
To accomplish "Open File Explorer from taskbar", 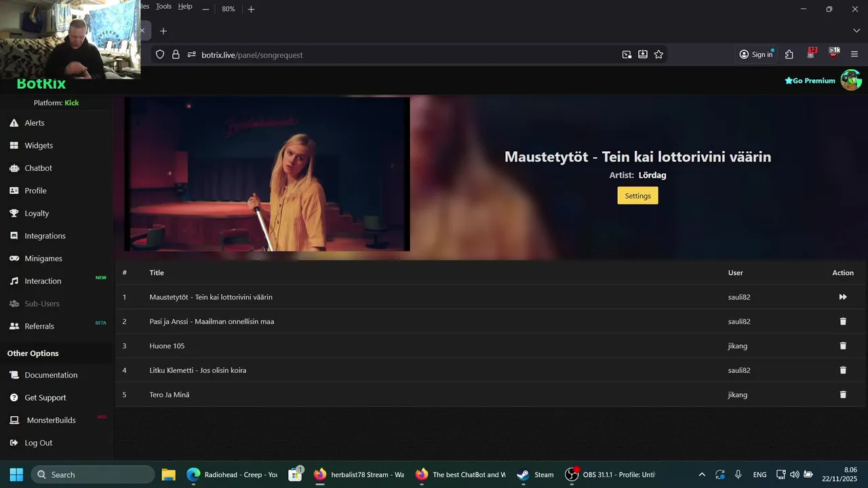I will coord(168,474).
